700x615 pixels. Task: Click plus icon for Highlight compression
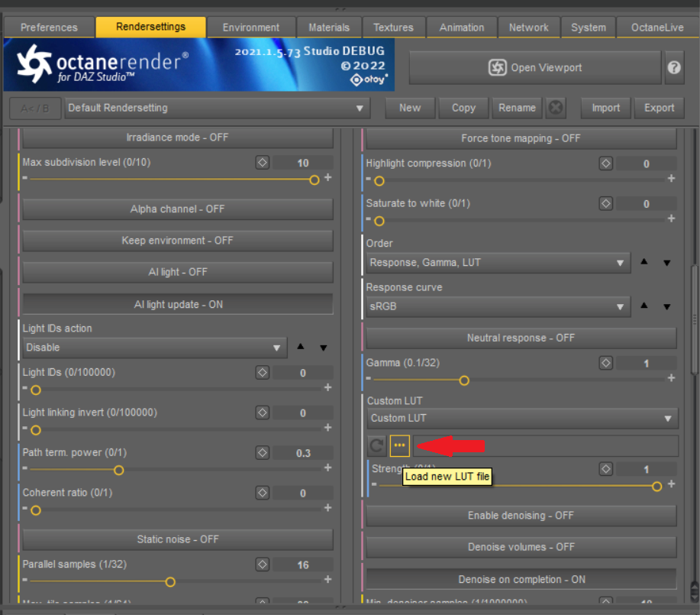coord(672,178)
